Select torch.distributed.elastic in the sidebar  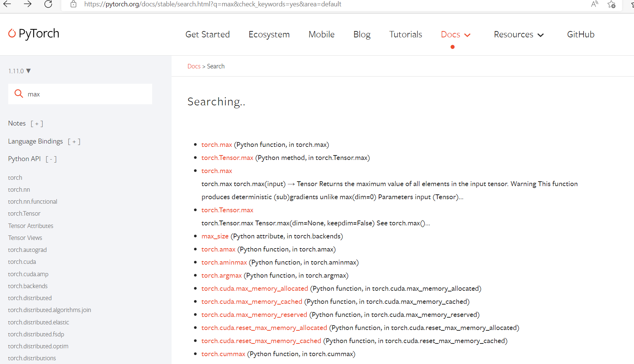pos(39,322)
